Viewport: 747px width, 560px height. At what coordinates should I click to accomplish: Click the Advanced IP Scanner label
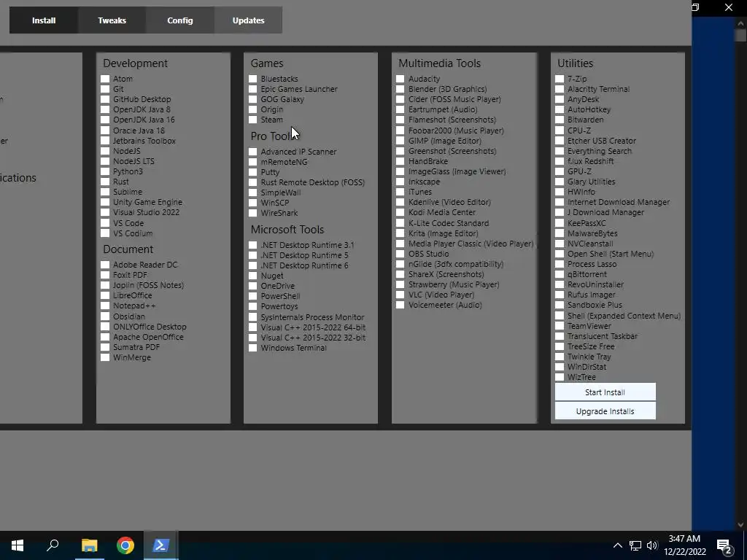(298, 152)
